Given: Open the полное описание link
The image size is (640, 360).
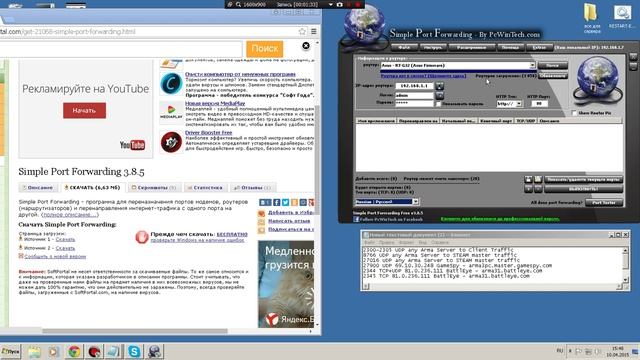Looking at the screenshot, I should click(70, 215).
